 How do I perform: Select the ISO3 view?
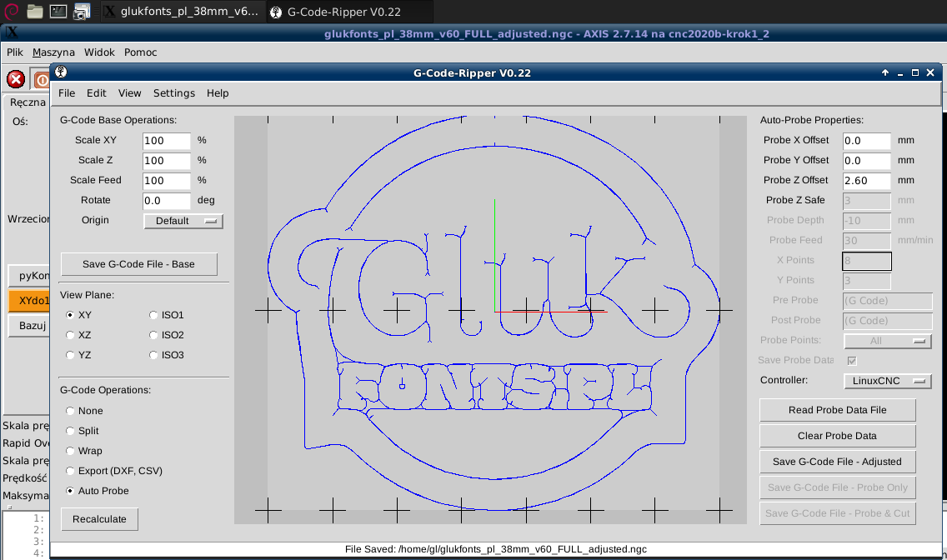click(153, 355)
